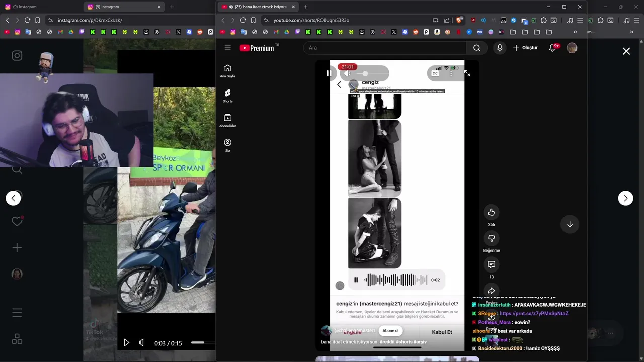Open the Short's three-dot more options
The image size is (644, 362).
pyautogui.click(x=451, y=73)
